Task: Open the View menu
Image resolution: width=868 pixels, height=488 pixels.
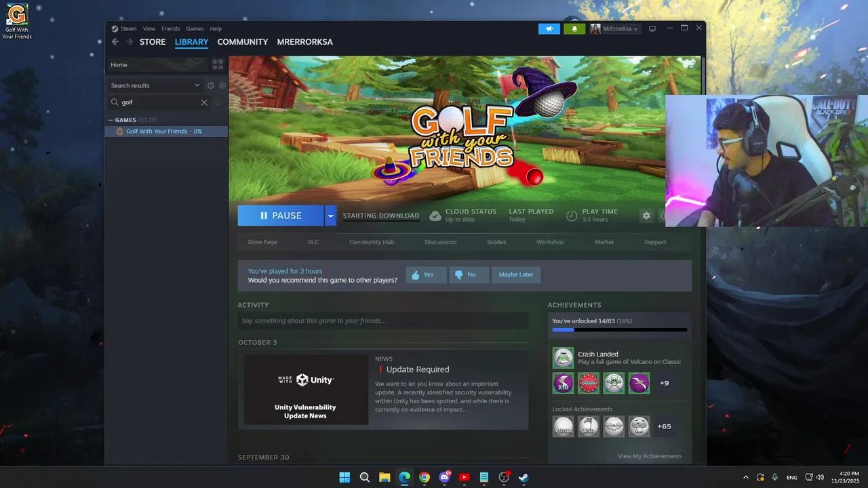Action: [x=149, y=29]
